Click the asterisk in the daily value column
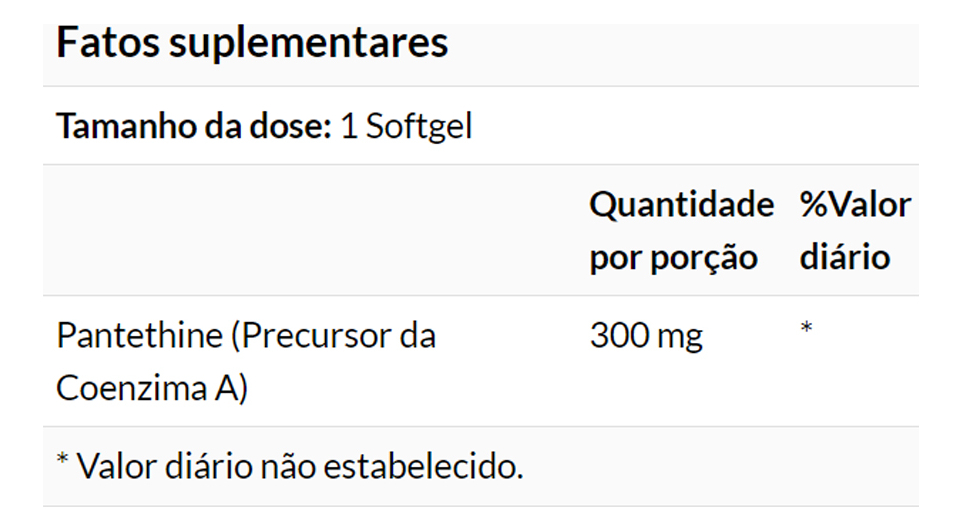Image resolution: width=962 pixels, height=531 pixels. (806, 329)
